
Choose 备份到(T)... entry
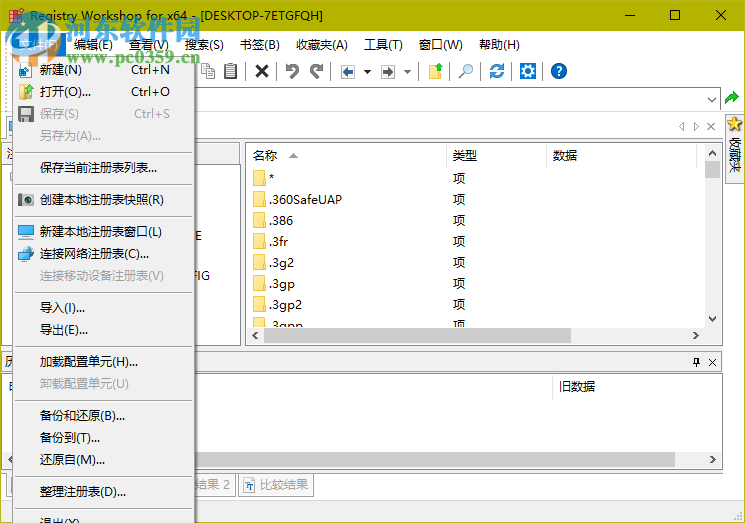104,438
